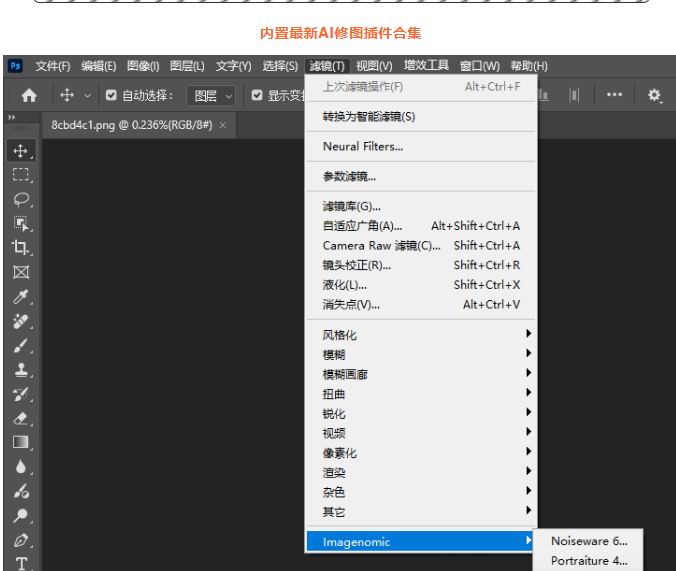
Task: Select the Object Selection tool
Action: 21,223
